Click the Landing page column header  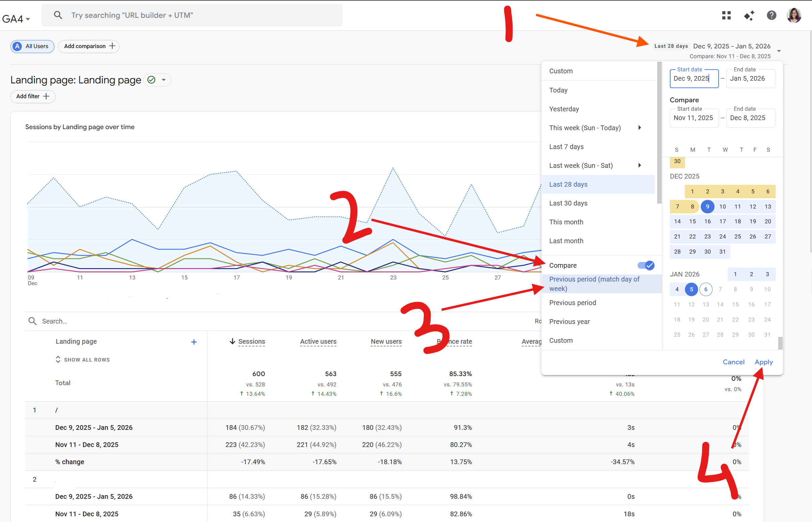pos(76,341)
